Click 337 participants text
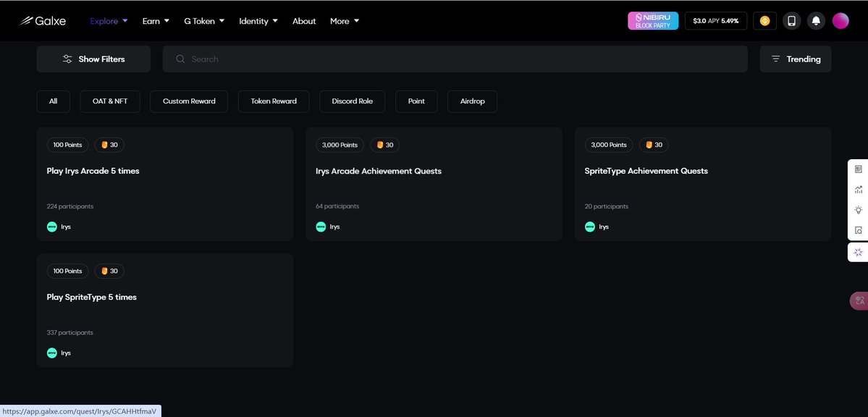The height and width of the screenshot is (417, 868). click(69, 333)
